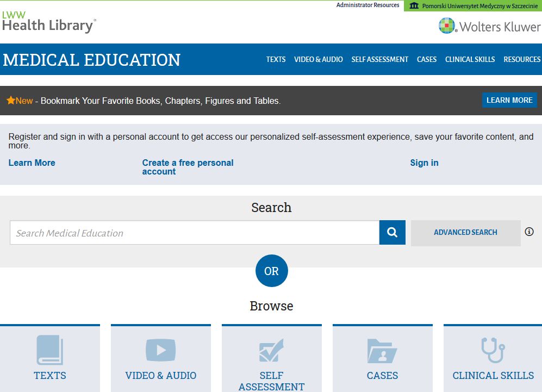Open the search info tooltip icon
The image size is (542, 392).
point(529,232)
